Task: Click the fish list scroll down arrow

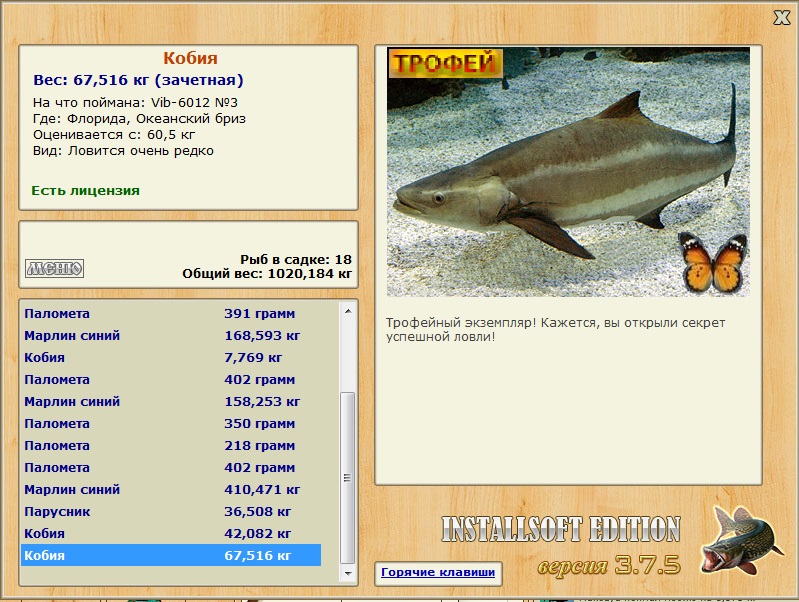Action: [348, 573]
